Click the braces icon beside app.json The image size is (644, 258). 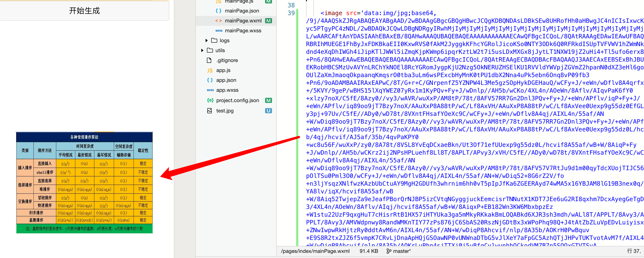(210, 80)
